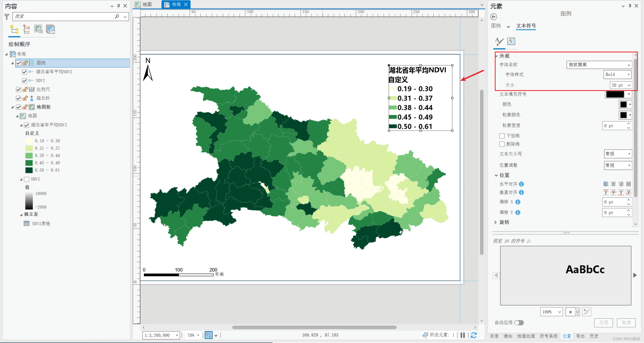Toggle visibility of 图例 element
The image size is (644, 343).
(18, 63)
